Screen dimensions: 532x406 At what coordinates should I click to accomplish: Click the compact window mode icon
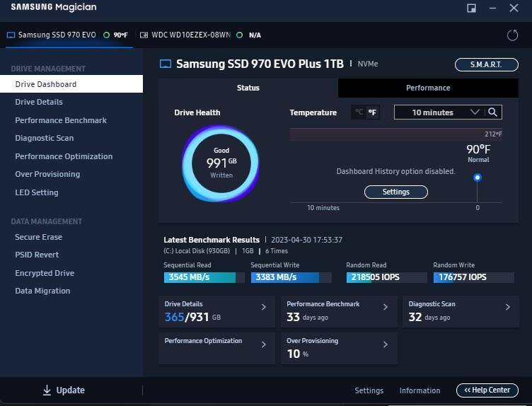click(x=472, y=8)
